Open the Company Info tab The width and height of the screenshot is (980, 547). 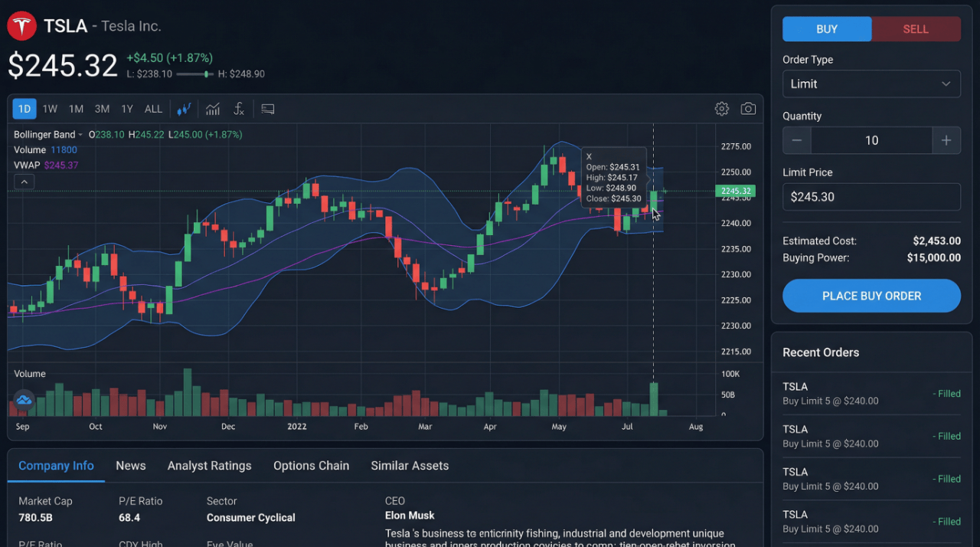pos(56,466)
